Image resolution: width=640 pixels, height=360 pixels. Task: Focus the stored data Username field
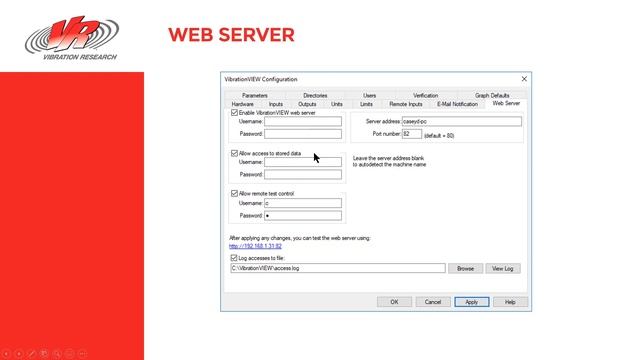[x=303, y=162]
